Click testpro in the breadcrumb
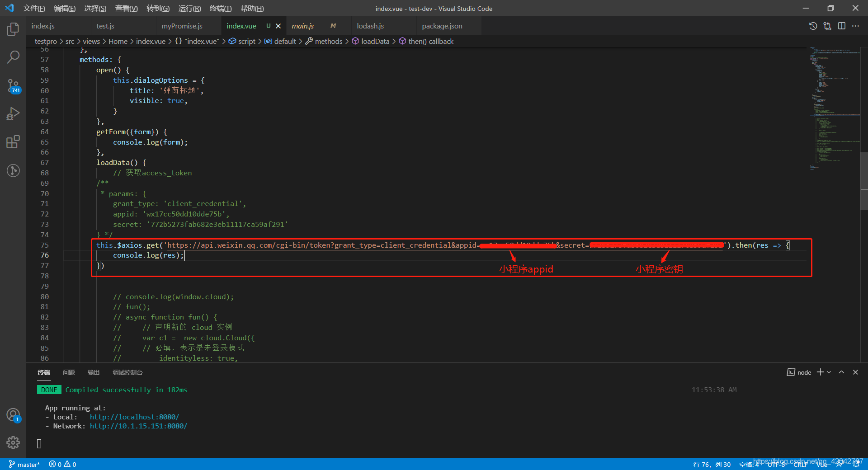Screen dimensions: 868x470 [x=46, y=41]
